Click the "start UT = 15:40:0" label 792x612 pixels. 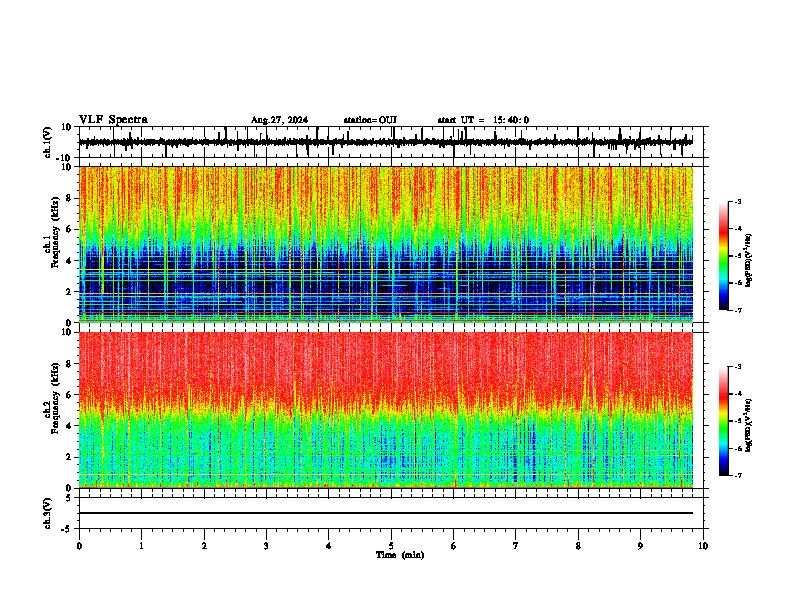coord(483,120)
